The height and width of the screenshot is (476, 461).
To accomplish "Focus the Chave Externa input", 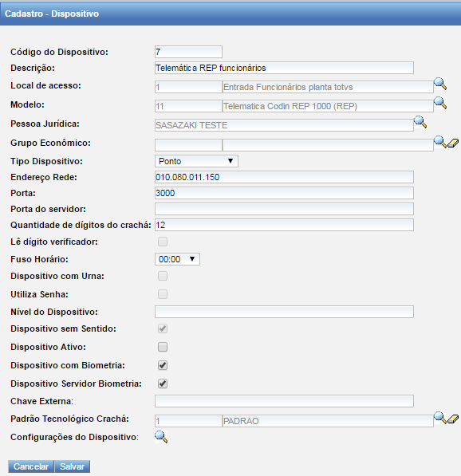I will point(284,401).
